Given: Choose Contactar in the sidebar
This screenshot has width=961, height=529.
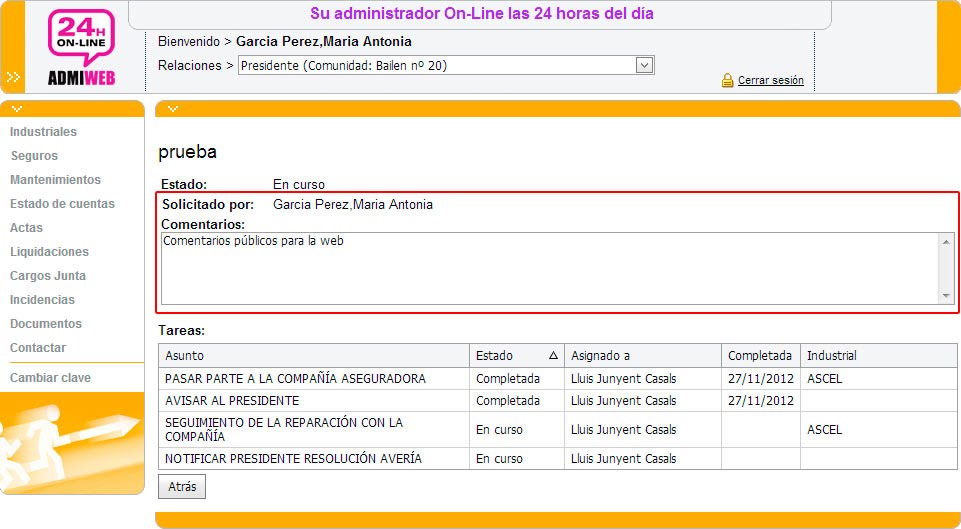Looking at the screenshot, I should 38,347.
